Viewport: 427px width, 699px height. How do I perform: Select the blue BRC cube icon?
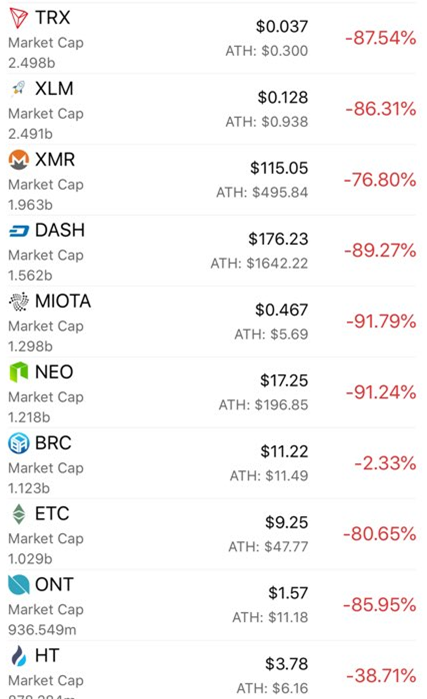(19, 443)
